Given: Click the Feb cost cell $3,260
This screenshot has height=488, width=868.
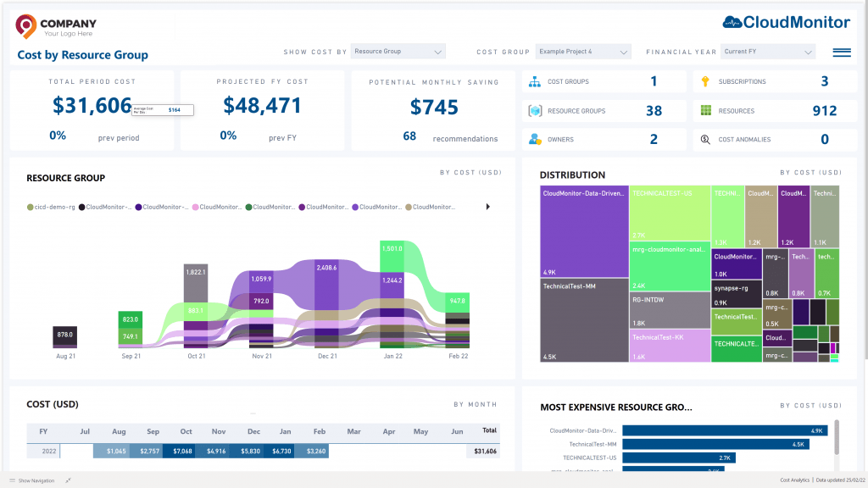Looking at the screenshot, I should [312, 451].
